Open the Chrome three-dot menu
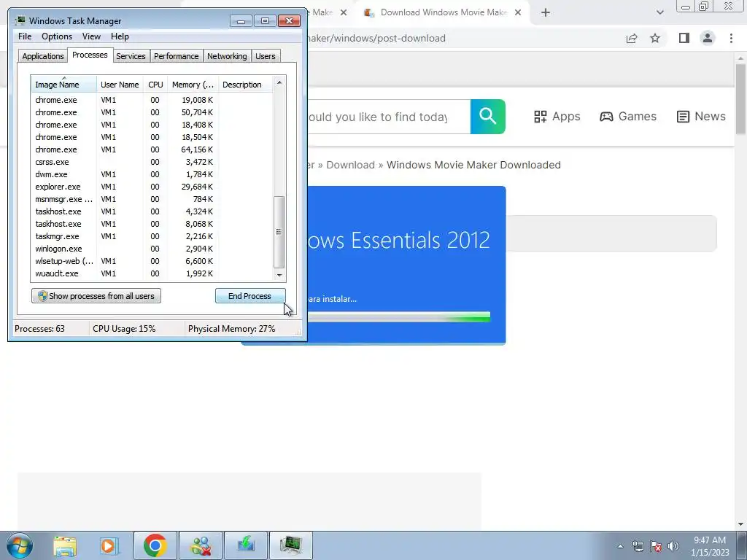The image size is (747, 560). coord(731,38)
